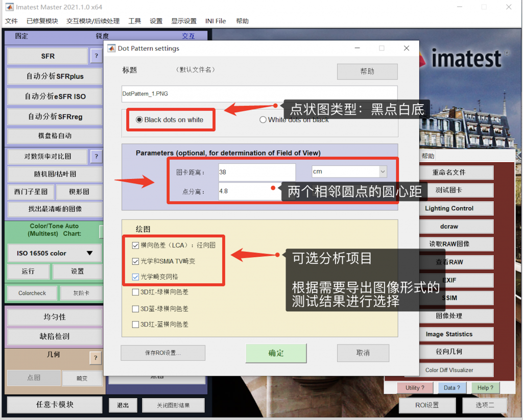Click the ROI设置 button

click(427, 405)
